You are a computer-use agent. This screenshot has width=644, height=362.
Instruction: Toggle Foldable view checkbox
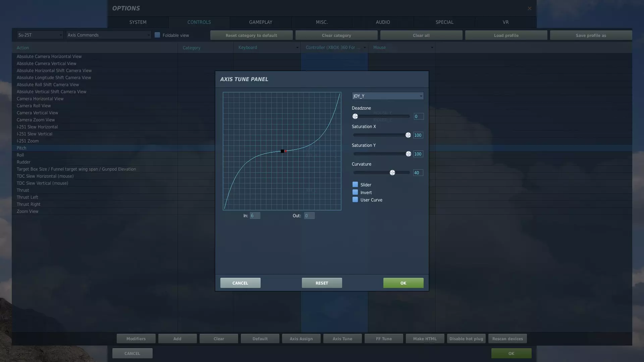157,35
